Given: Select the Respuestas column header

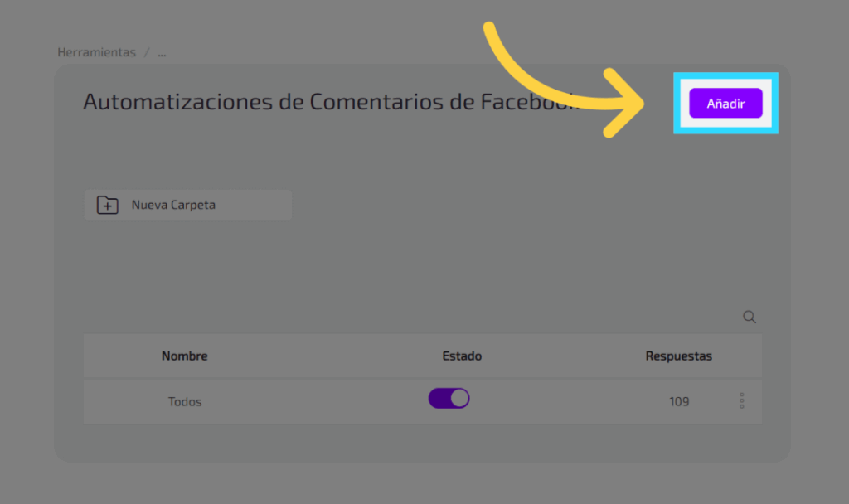Looking at the screenshot, I should point(678,356).
